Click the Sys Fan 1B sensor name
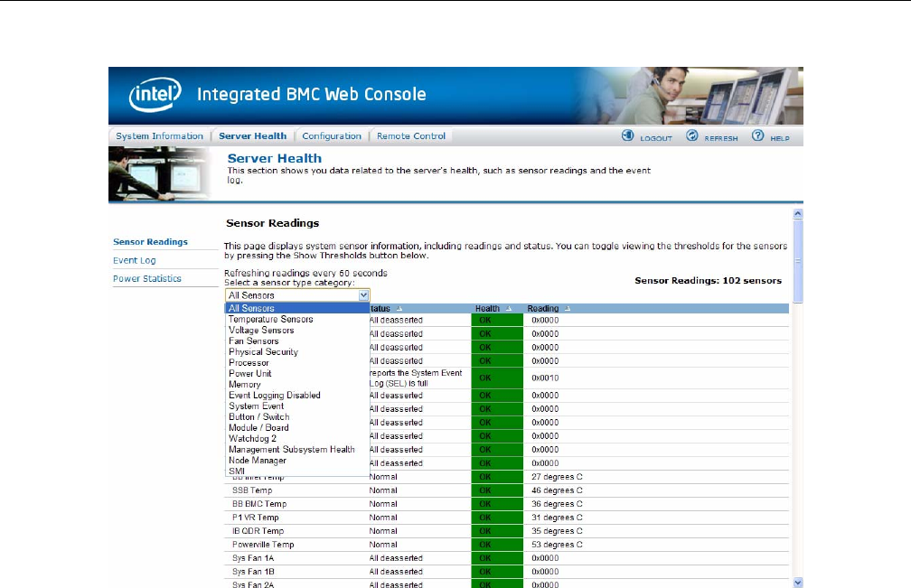The image size is (911, 588). [253, 572]
